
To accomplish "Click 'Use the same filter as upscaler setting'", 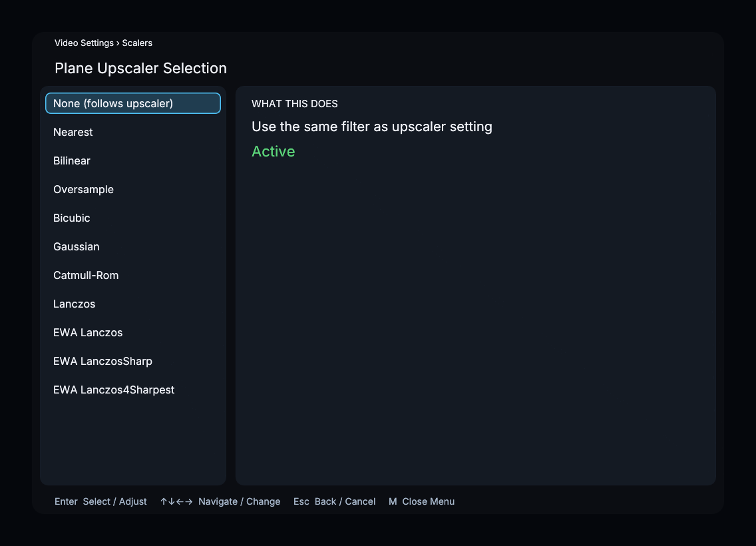I will (x=372, y=127).
